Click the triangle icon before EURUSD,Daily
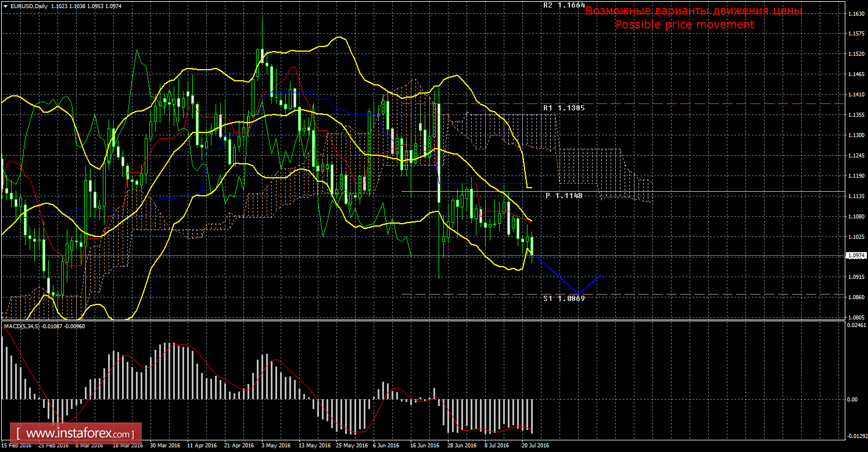868x452 pixels. tap(5, 6)
